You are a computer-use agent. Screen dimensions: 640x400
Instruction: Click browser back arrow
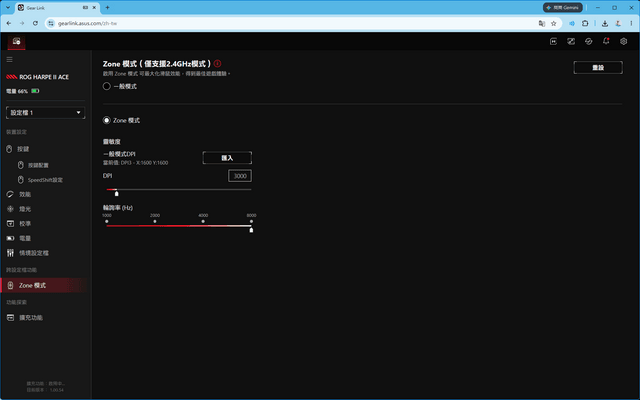(x=9, y=23)
